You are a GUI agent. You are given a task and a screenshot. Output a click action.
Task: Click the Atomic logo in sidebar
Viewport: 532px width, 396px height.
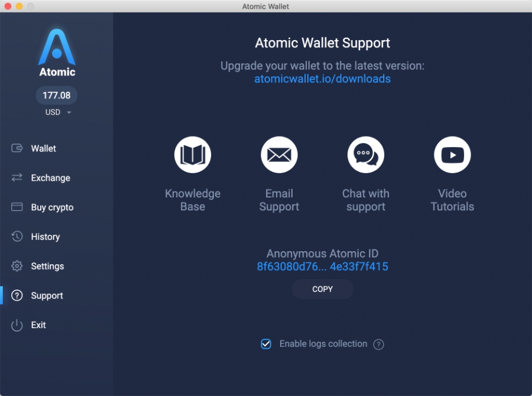coord(57,53)
